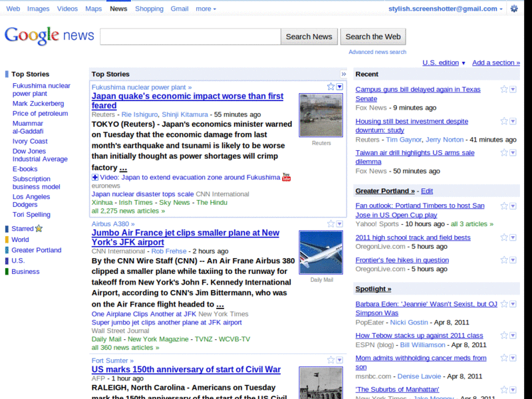
Task: Star the Portland Timbers fan outlook story
Action: coord(504,206)
